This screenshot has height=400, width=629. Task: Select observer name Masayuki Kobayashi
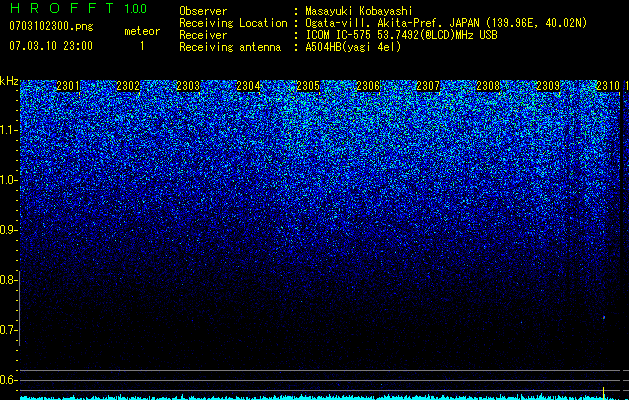359,11
